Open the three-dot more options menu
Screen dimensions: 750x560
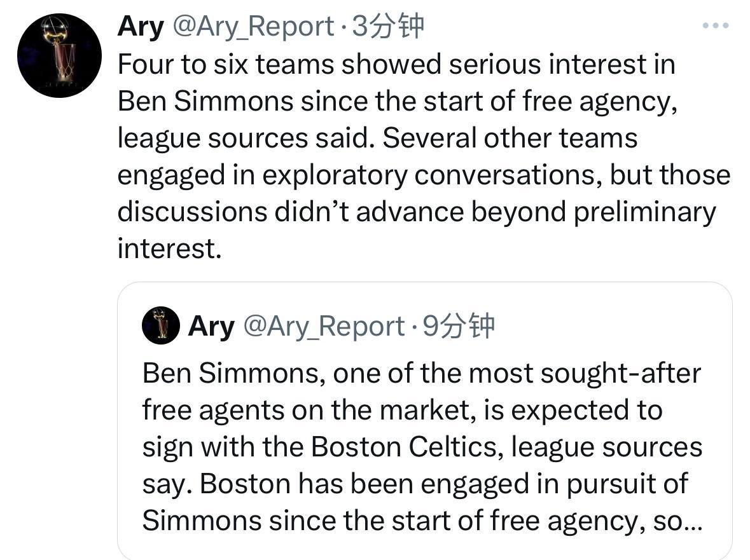click(715, 25)
